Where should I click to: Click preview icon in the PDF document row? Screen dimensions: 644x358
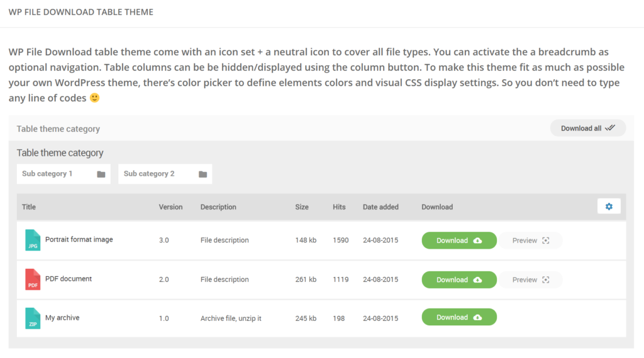[546, 279]
